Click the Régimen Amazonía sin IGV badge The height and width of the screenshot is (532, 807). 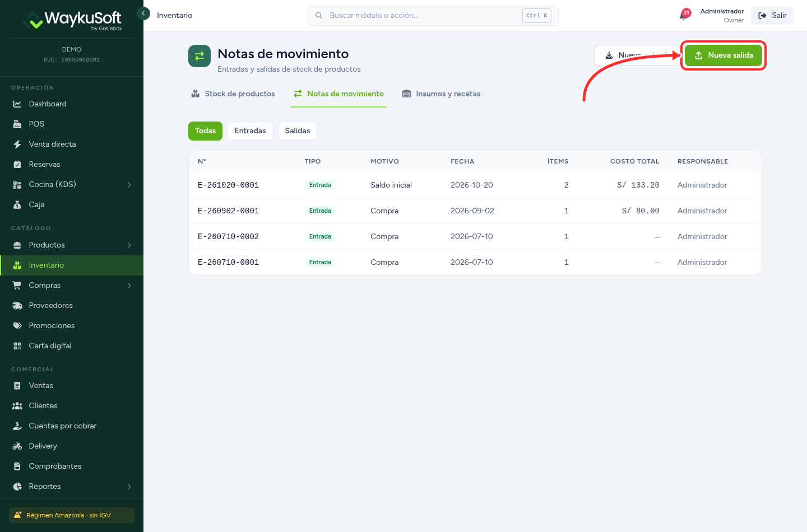pyautogui.click(x=72, y=515)
